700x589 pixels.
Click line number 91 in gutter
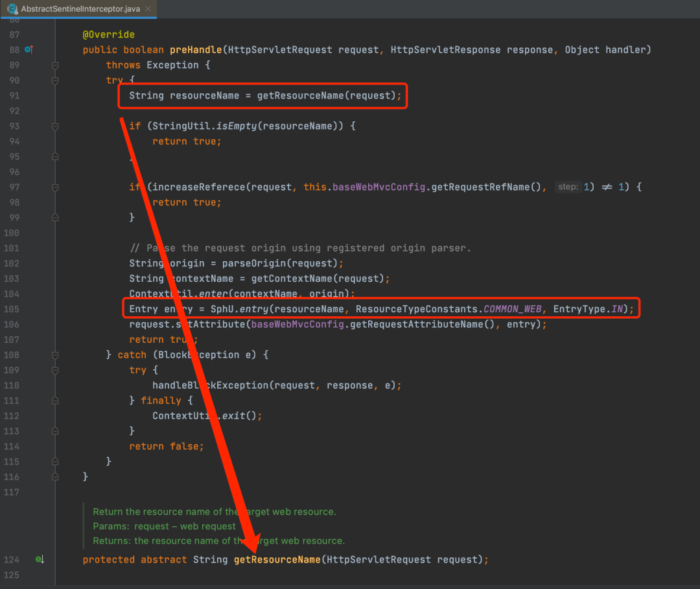(x=14, y=95)
